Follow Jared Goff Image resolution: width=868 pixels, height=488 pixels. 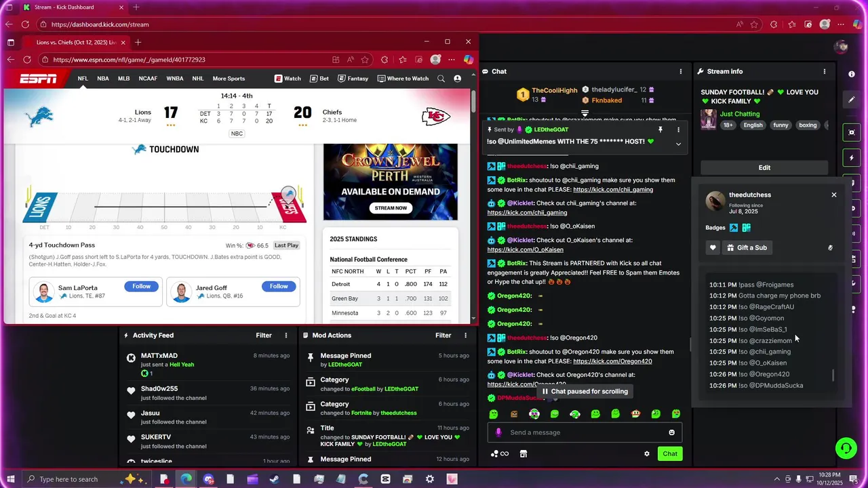279,287
